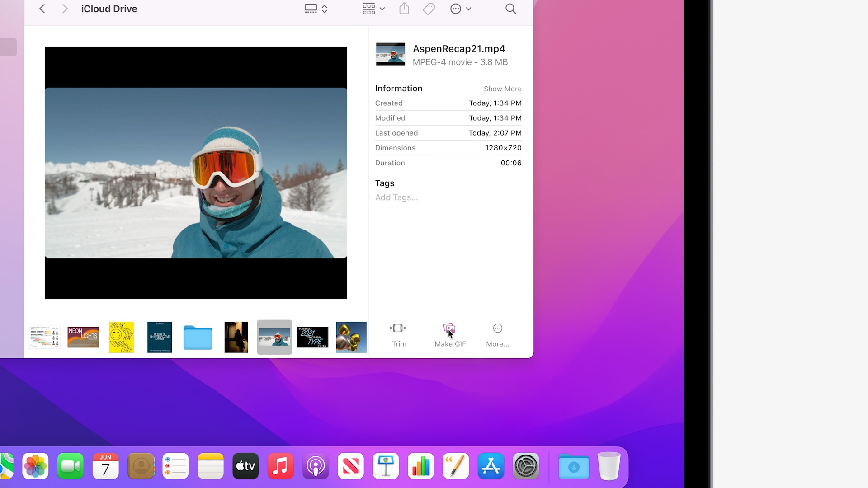Expand the More options chevron in toolbar
This screenshot has width=868, height=488.
(x=469, y=9)
